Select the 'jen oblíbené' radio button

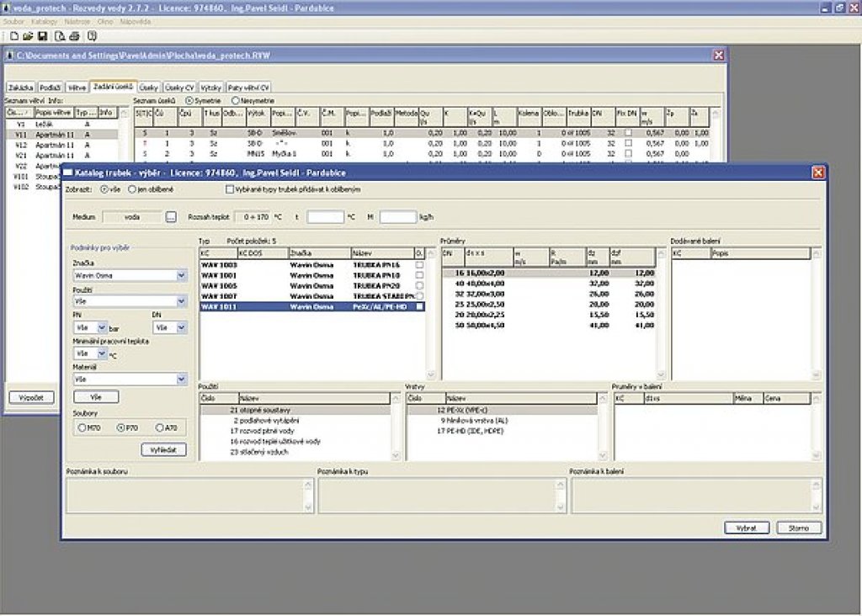[132, 189]
